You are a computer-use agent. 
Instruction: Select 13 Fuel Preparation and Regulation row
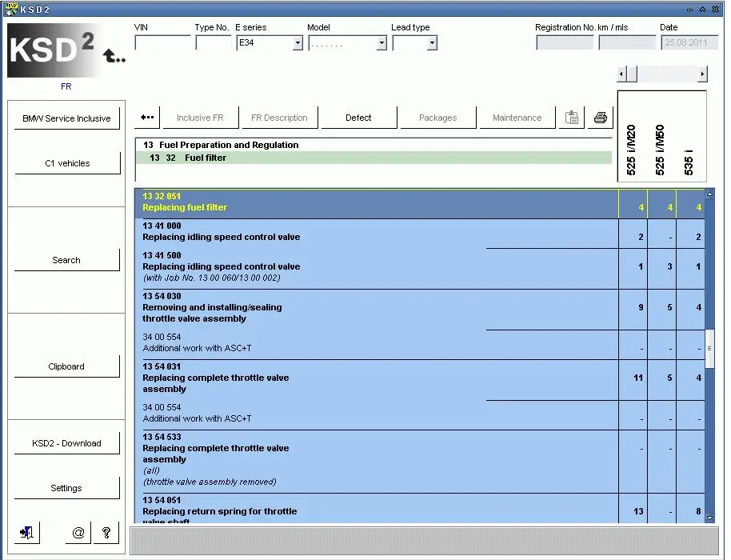pyautogui.click(x=373, y=145)
